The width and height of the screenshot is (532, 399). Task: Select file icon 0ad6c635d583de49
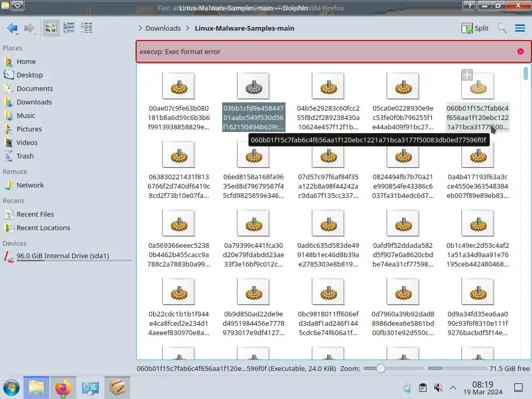[x=328, y=223]
